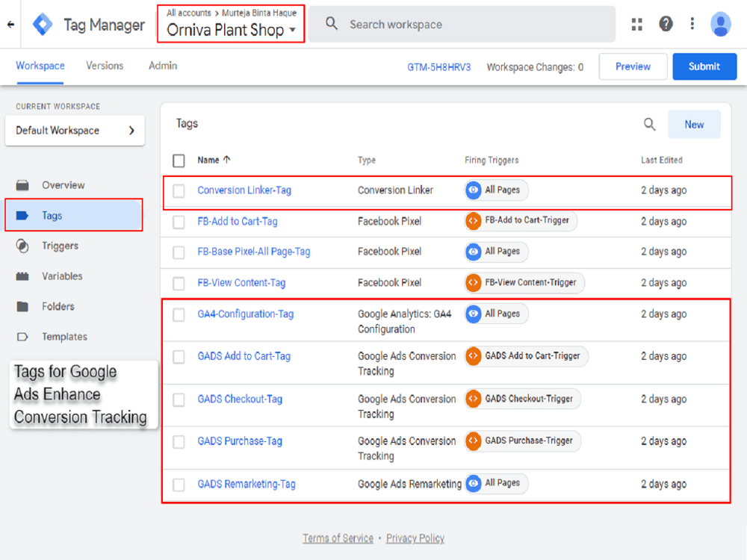This screenshot has width=747, height=560.
Task: Click Workspace Changes: 0 text
Action: 535,67
